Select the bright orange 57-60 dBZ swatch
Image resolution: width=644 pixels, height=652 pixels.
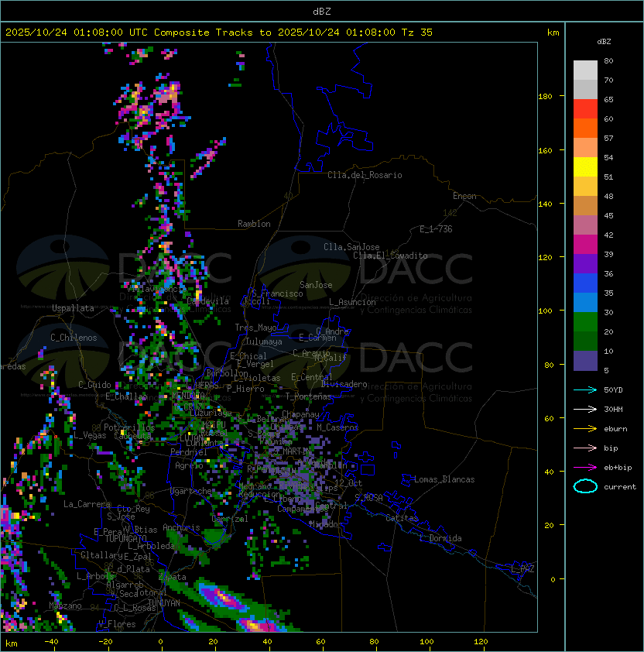click(x=585, y=129)
